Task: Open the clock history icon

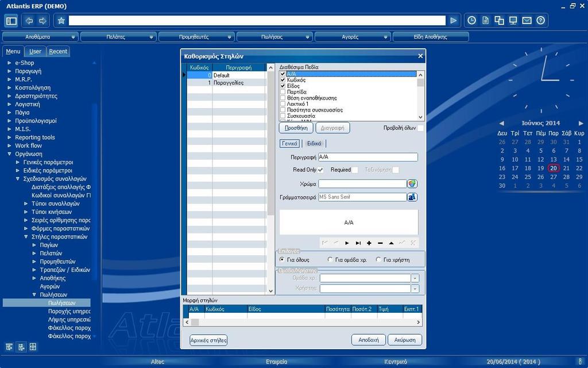Action: point(472,21)
